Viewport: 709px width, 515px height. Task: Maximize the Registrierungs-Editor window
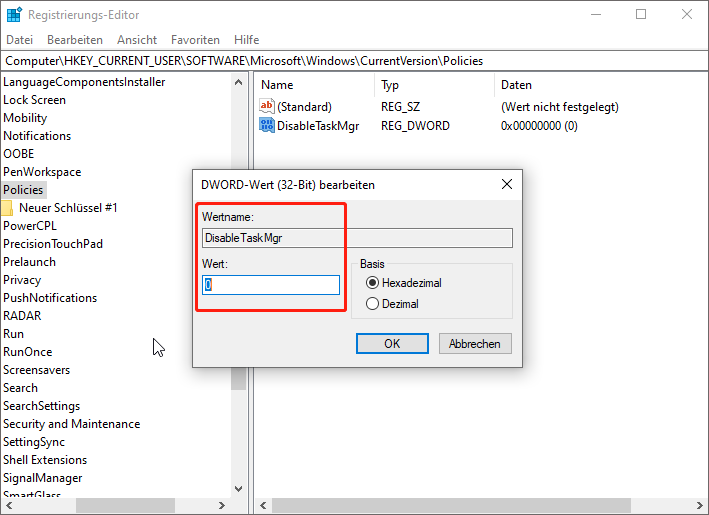pyautogui.click(x=641, y=14)
